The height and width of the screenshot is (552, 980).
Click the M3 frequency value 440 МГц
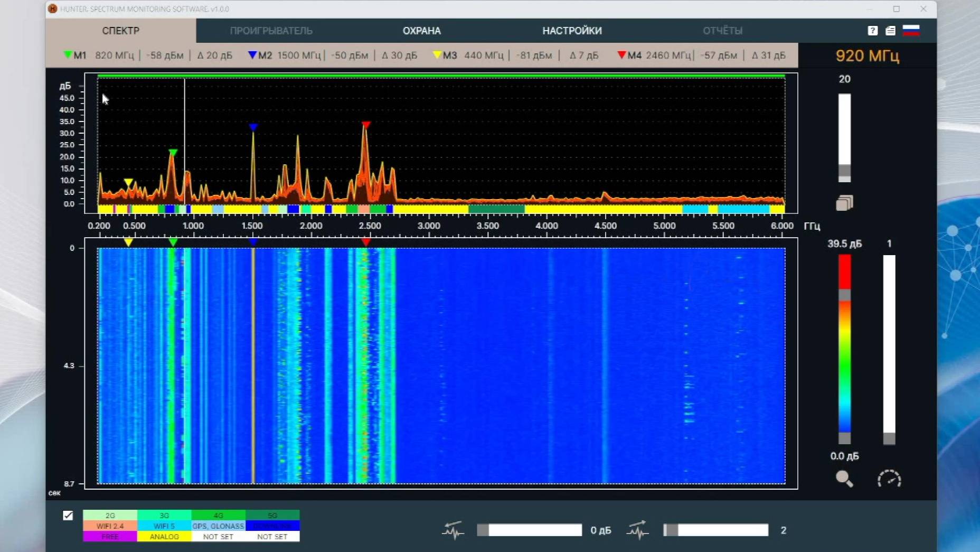(x=484, y=55)
